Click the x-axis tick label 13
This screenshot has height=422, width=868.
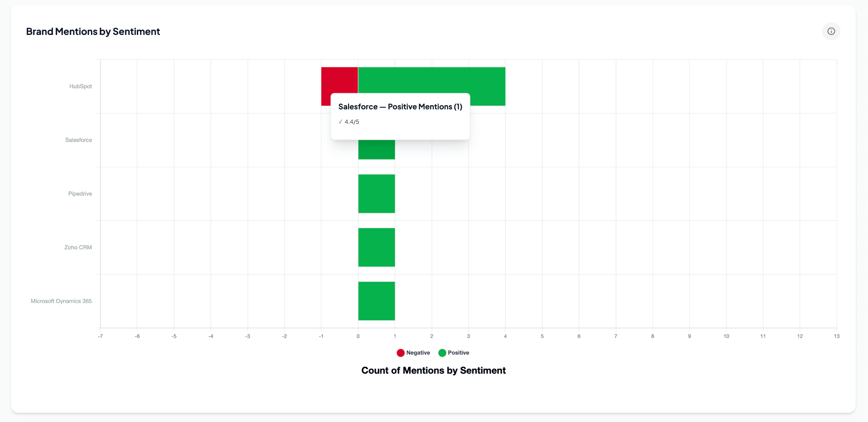836,336
